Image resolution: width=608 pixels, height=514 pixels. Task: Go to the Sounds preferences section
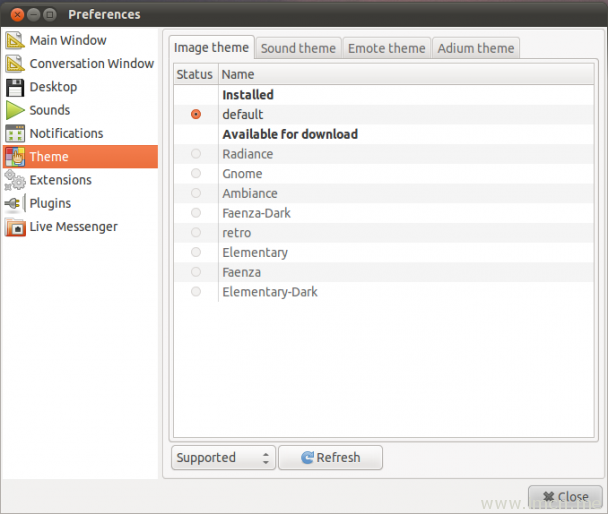point(80,110)
